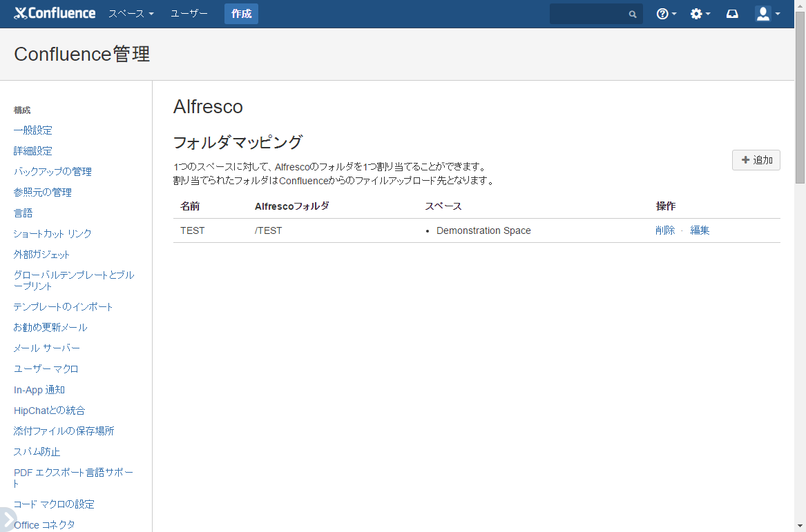Open コード マクロの設定 link
806x532 pixels.
point(54,504)
